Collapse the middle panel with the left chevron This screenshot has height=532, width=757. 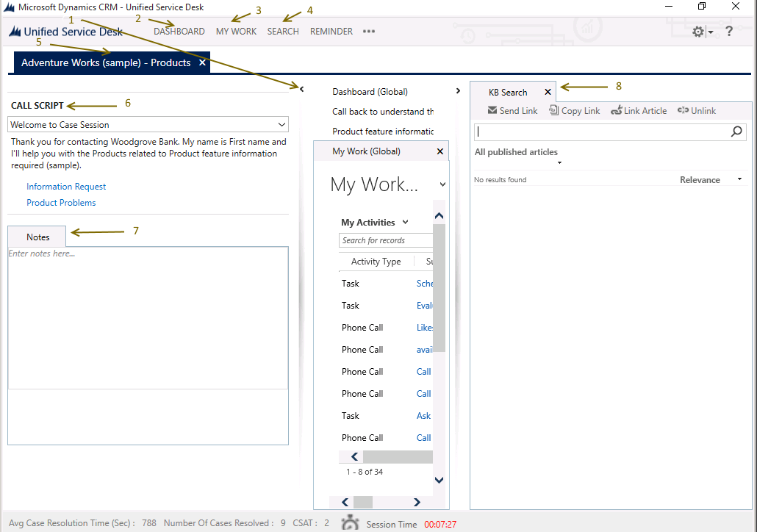[302, 87]
